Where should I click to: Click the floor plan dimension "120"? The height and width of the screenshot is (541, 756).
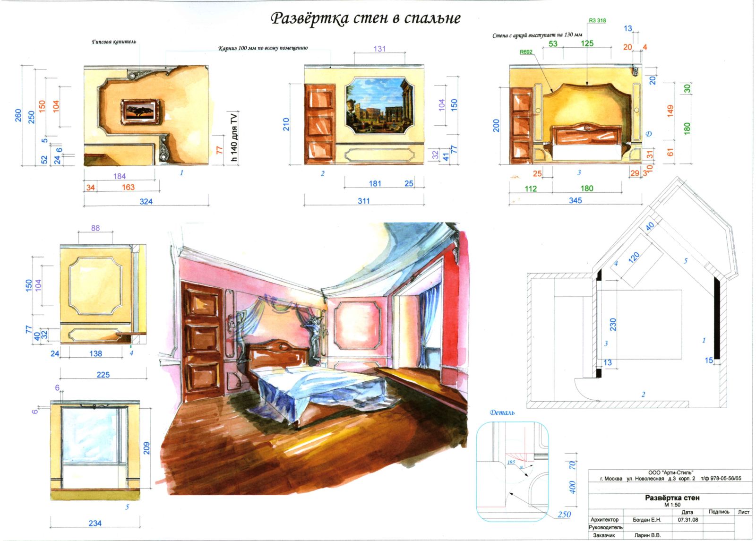(x=634, y=257)
